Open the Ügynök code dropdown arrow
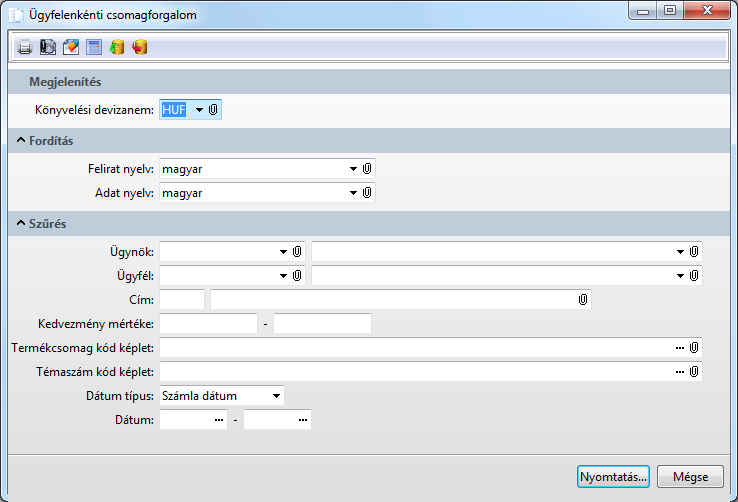The height and width of the screenshot is (502, 738). click(283, 252)
